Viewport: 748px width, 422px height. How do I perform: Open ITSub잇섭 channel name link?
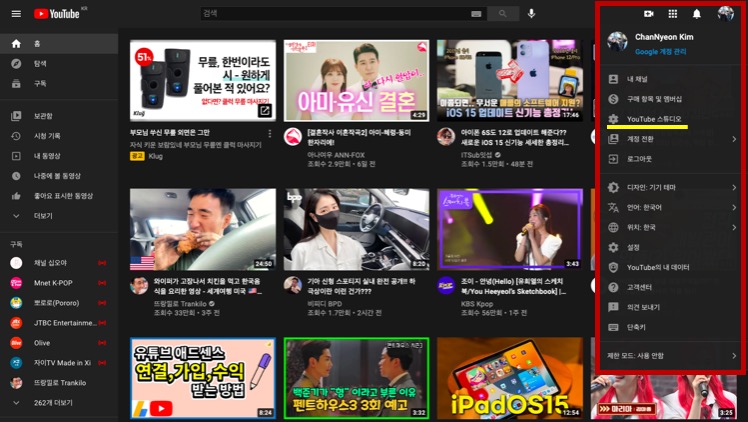(477, 155)
